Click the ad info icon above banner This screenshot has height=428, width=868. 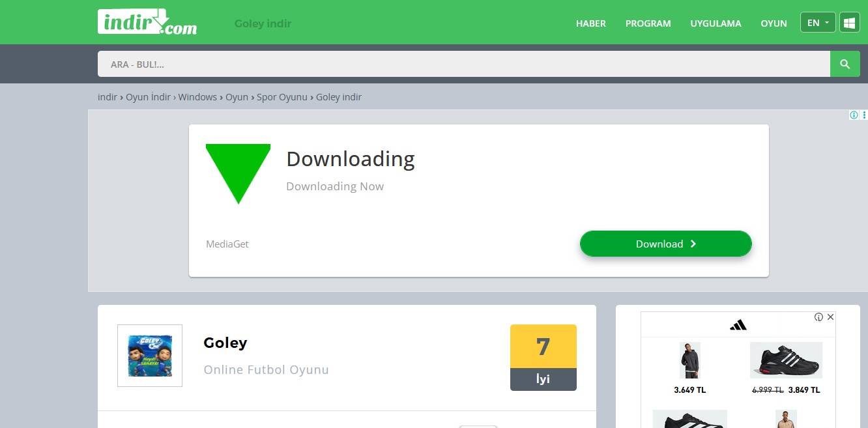(x=854, y=115)
